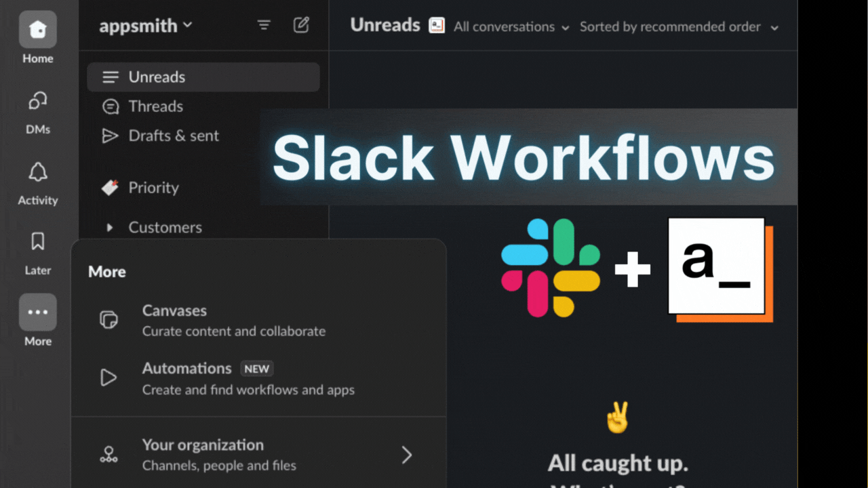Click the compose new message icon
The image size is (868, 488).
[301, 26]
